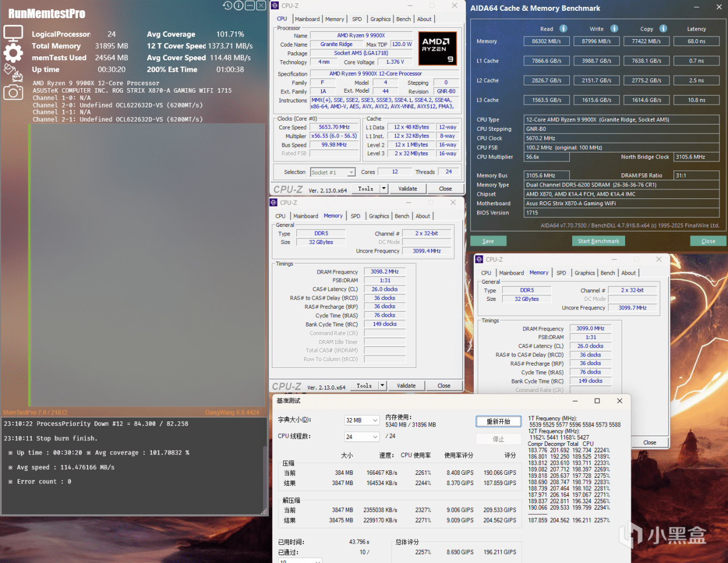728x563 pixels.
Task: Switch to Mainboard tab in CPU-Z processor window
Action: click(x=307, y=19)
